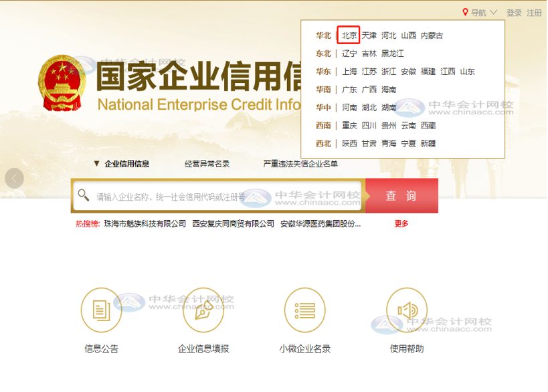Click the red location pin icon
This screenshot has width=548, height=392.
pyautogui.click(x=465, y=12)
